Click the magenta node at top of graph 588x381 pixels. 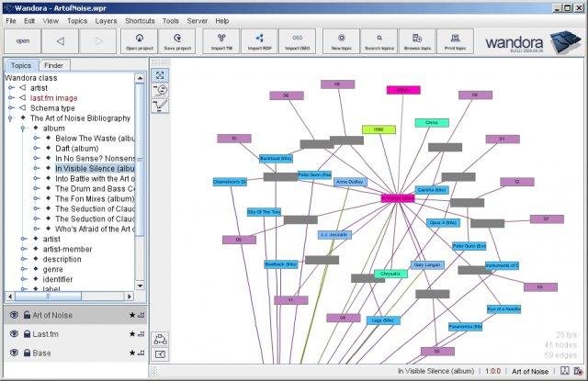pyautogui.click(x=403, y=90)
